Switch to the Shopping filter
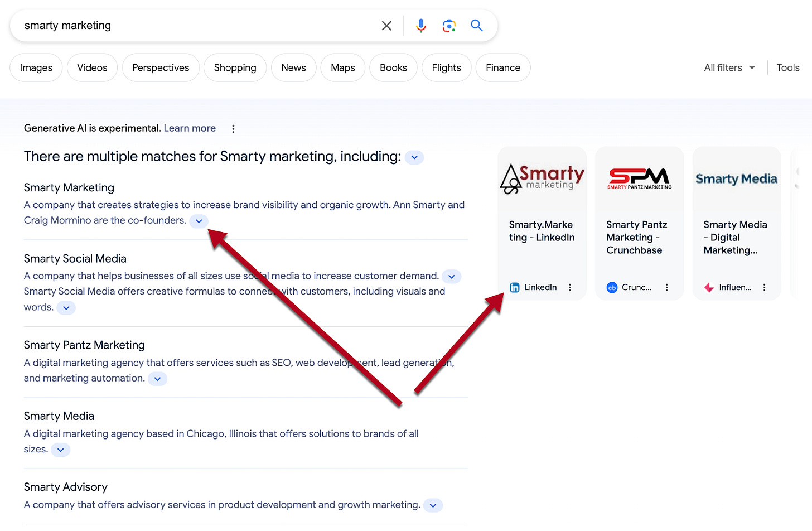Viewport: 812px width, 531px height. click(x=235, y=67)
